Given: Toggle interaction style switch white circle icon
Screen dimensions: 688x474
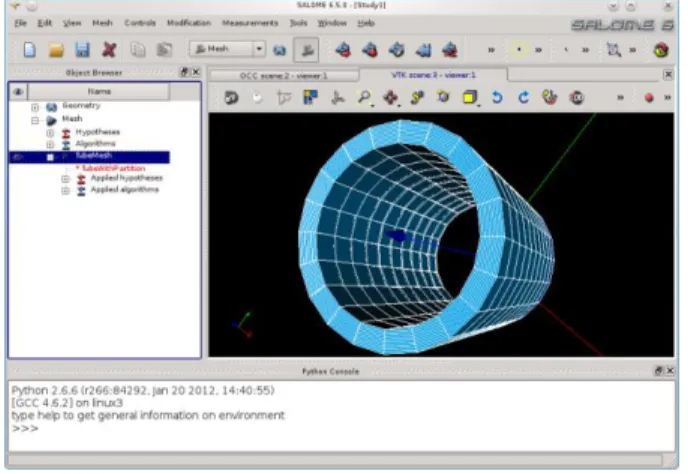Looking at the screenshot, I should 258,97.
